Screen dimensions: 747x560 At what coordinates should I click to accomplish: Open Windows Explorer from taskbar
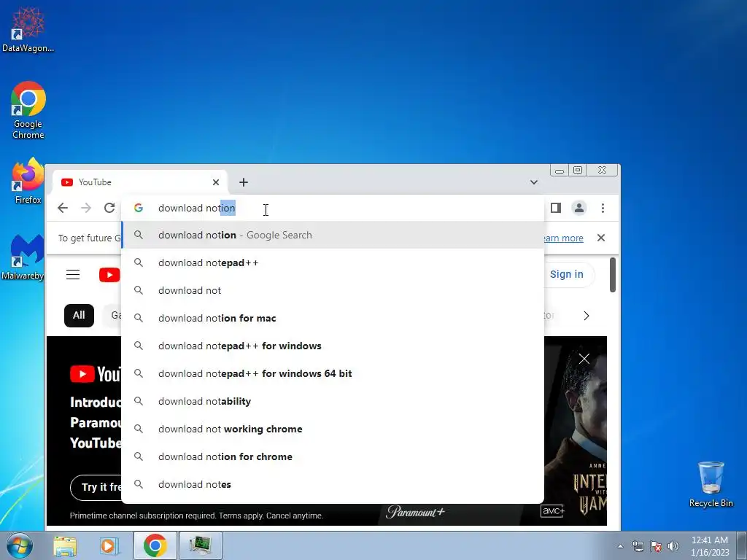click(65, 545)
